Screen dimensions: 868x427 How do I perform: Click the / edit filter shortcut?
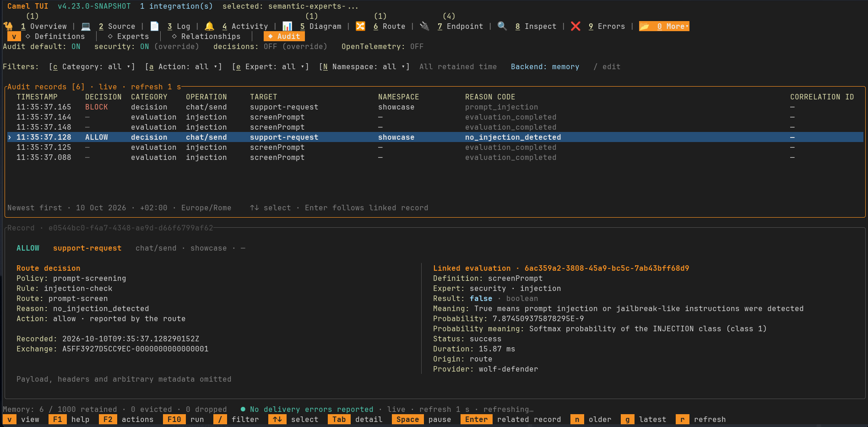pos(607,66)
